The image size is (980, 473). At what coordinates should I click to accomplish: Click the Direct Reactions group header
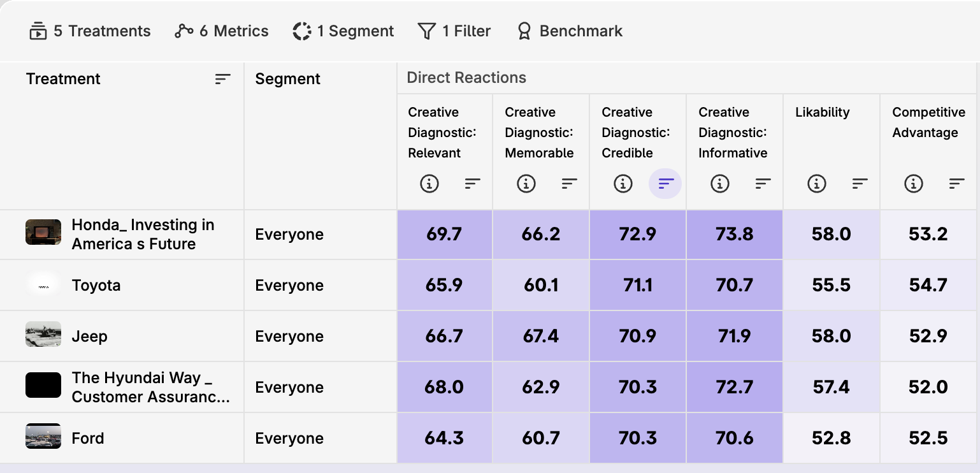point(466,78)
